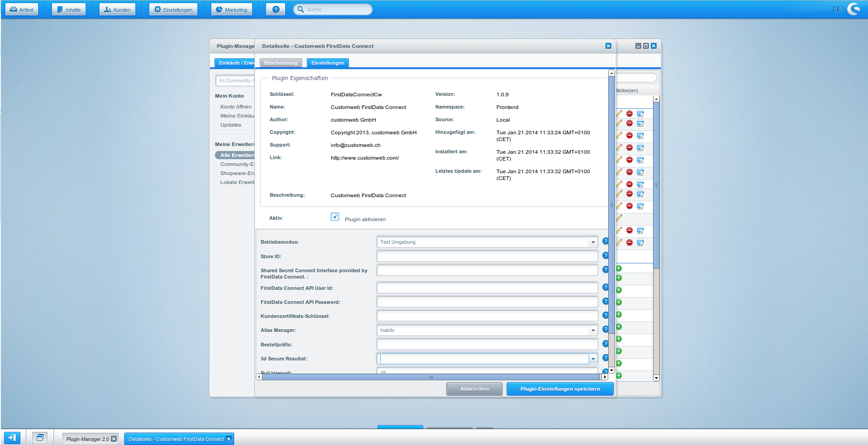Click the Im Community-Store search field

coord(235,80)
